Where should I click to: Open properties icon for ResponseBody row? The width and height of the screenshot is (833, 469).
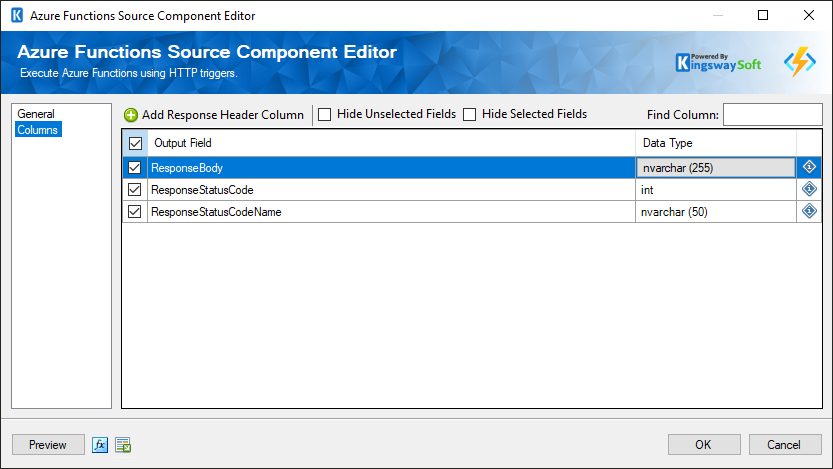[x=809, y=167]
